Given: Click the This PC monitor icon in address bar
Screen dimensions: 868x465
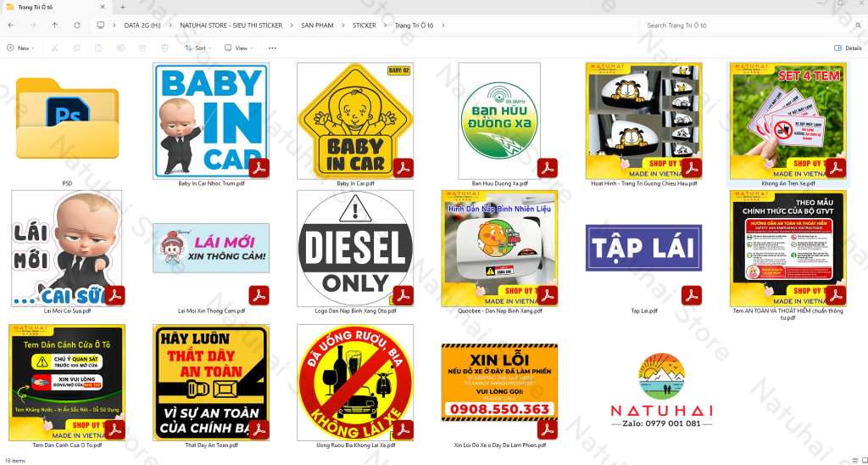Looking at the screenshot, I should [100, 25].
